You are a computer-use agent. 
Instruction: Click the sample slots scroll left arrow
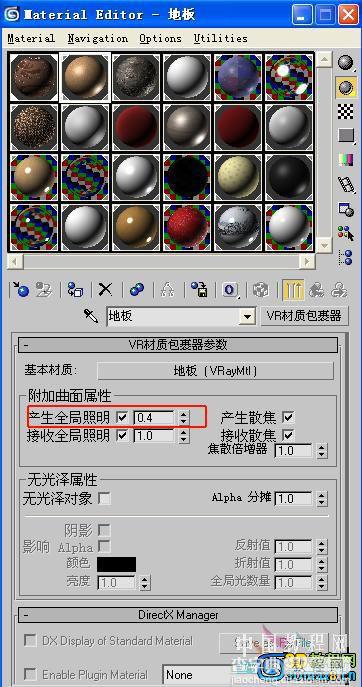(x=16, y=262)
